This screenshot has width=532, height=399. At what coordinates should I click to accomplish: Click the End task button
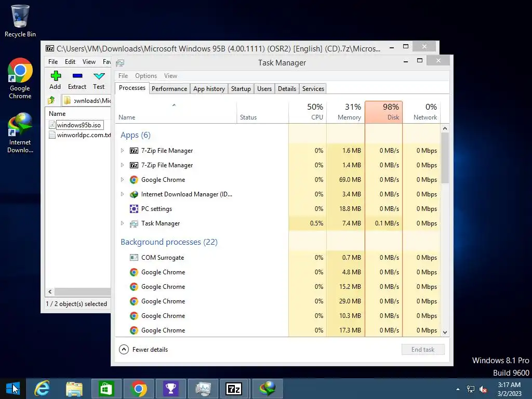[x=423, y=350]
